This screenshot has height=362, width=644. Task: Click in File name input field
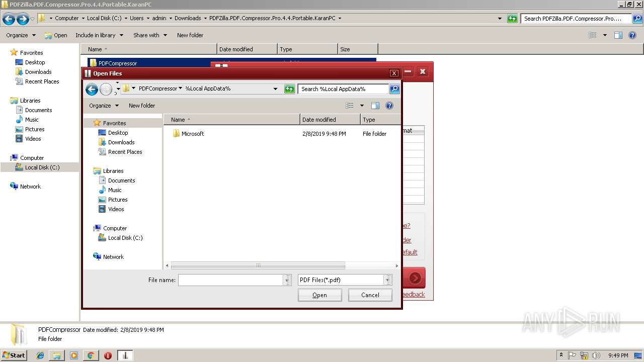click(231, 280)
